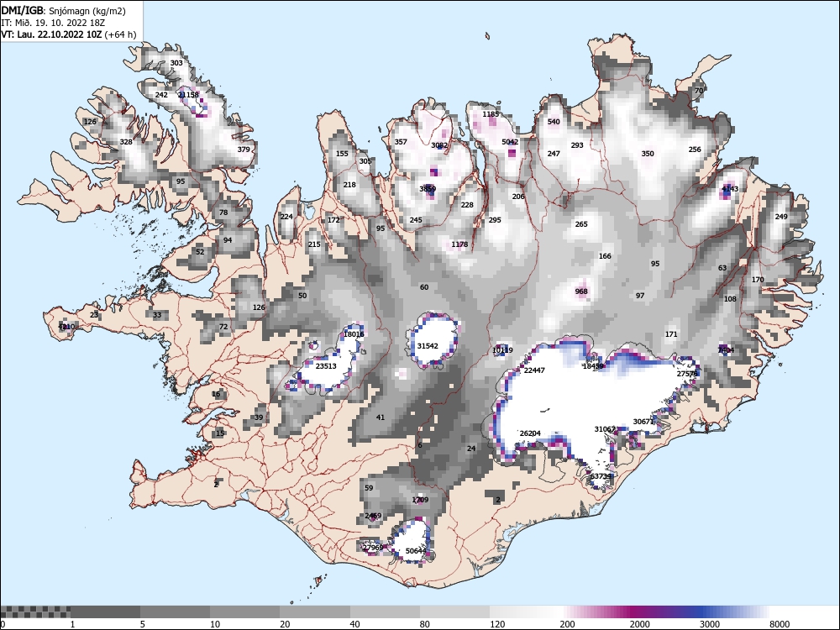Image resolution: width=840 pixels, height=630 pixels.
Task: Select the light gray 80–120 color bar segment
Action: point(454,612)
